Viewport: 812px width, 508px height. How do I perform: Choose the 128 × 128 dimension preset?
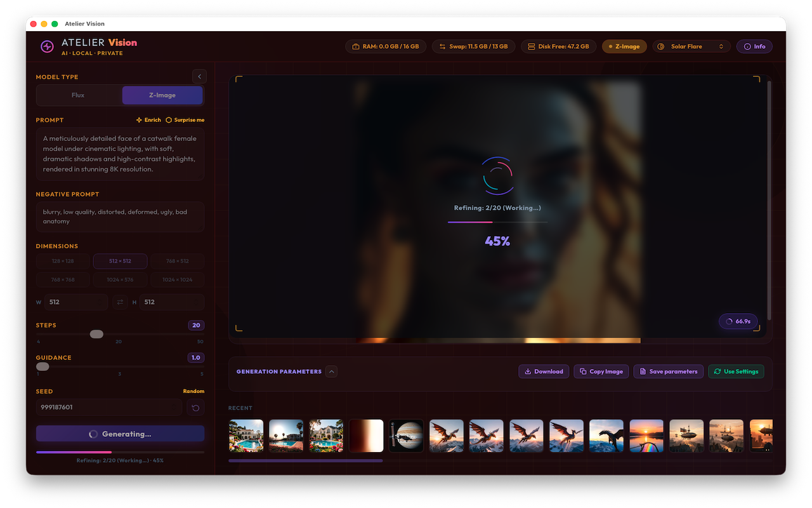coord(63,261)
